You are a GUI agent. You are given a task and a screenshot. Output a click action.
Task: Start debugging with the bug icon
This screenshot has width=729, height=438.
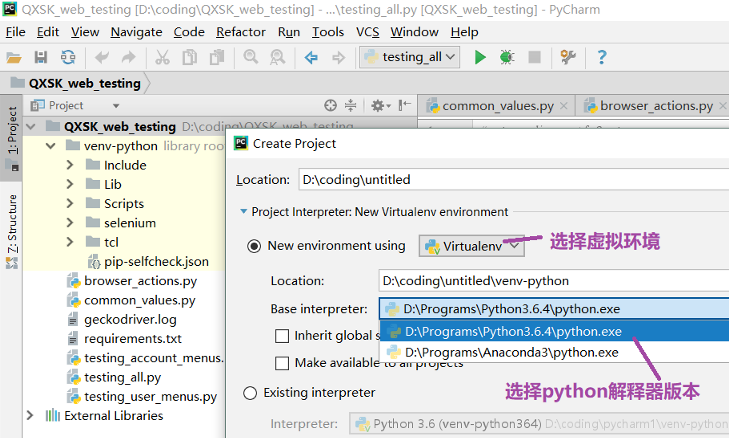click(x=507, y=58)
